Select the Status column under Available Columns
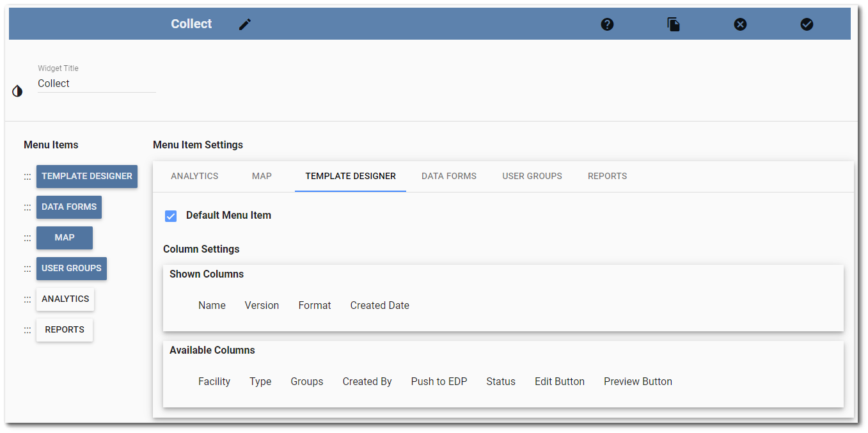 [x=500, y=381]
